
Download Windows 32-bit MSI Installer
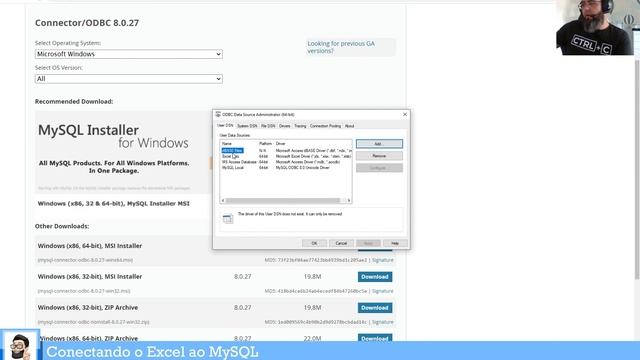point(375,277)
